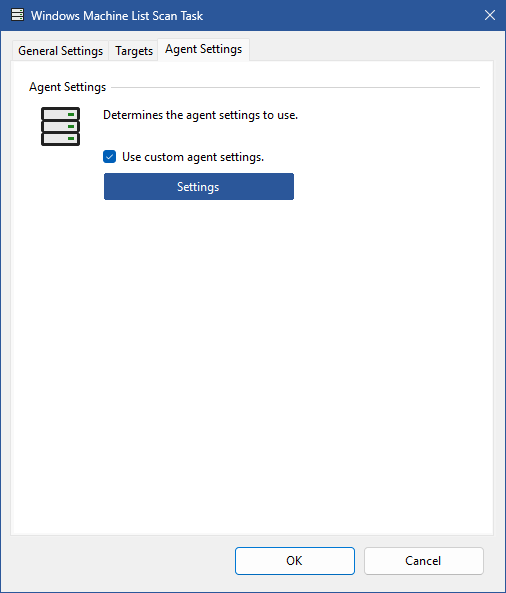Switch to the General Settings tab

(x=61, y=51)
